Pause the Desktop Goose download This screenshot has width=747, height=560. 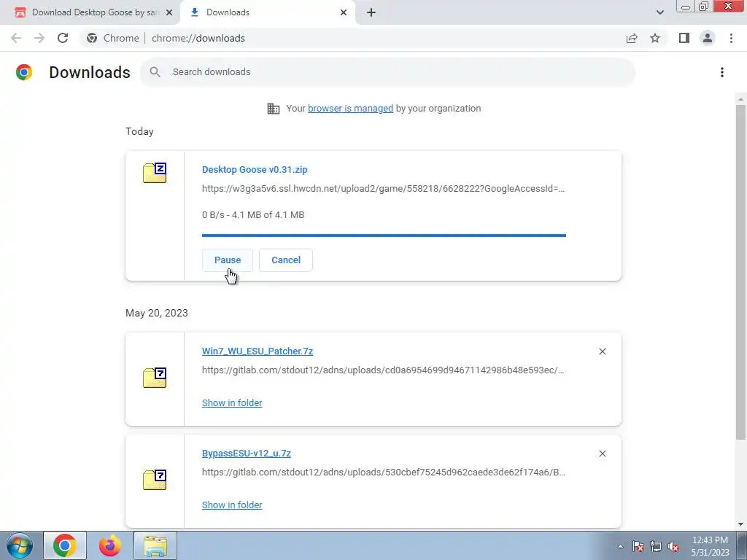tap(228, 260)
